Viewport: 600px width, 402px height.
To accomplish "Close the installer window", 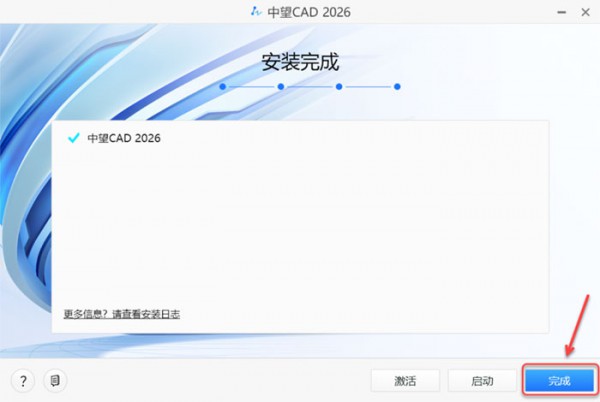I will pyautogui.click(x=585, y=12).
